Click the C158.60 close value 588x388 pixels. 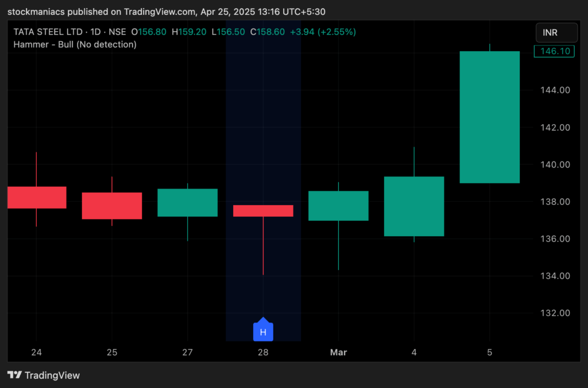[268, 32]
